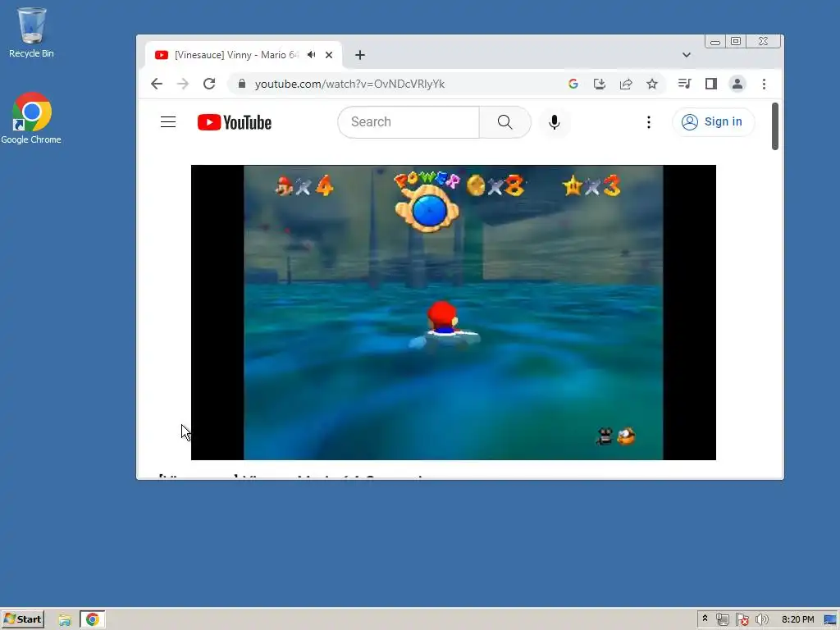Click Chrome taskbar button
Image resolution: width=840 pixels, height=630 pixels.
coord(93,620)
